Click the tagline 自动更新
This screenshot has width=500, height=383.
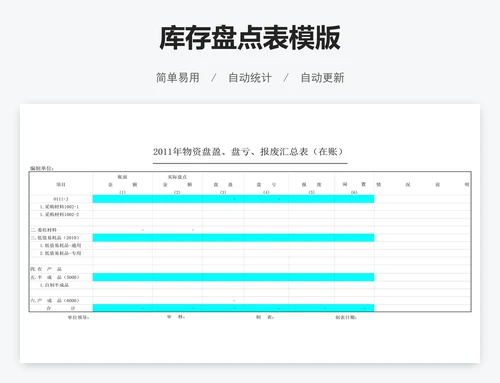pyautogui.click(x=322, y=78)
